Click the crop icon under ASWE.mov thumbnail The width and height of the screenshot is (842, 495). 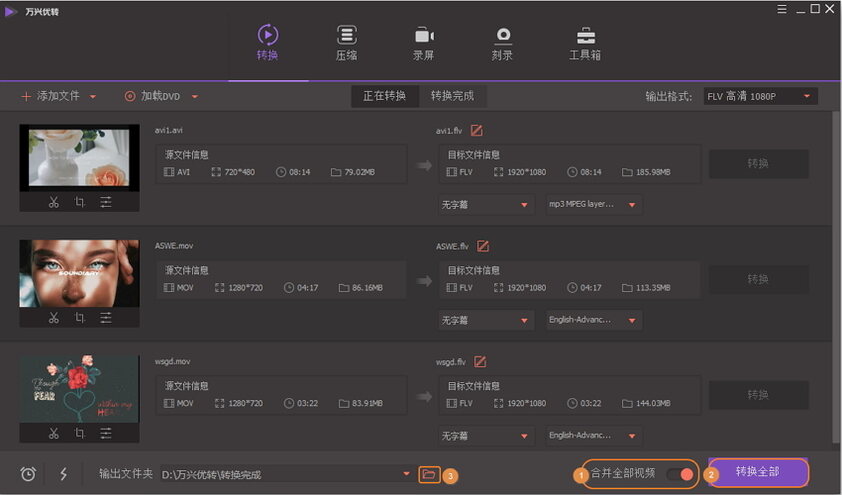click(x=80, y=318)
